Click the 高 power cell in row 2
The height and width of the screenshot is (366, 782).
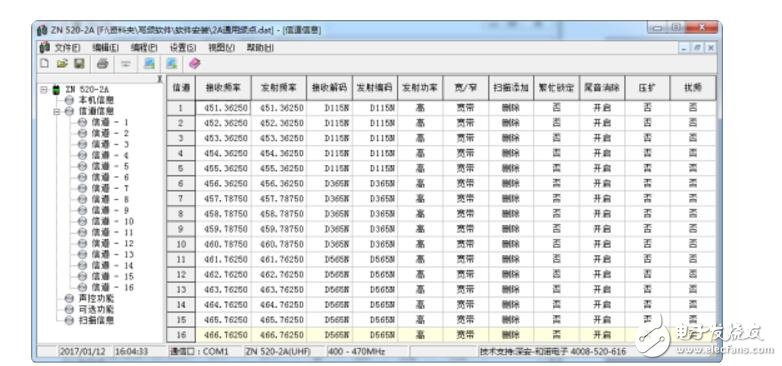(x=420, y=123)
